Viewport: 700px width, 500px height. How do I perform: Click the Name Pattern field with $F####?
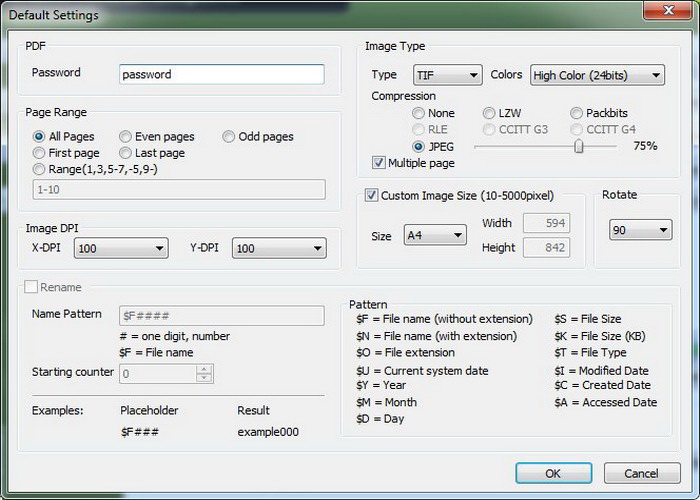(221, 316)
